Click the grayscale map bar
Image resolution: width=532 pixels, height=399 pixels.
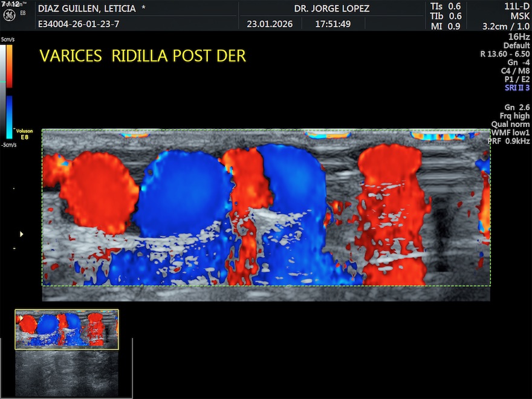click(2, 91)
